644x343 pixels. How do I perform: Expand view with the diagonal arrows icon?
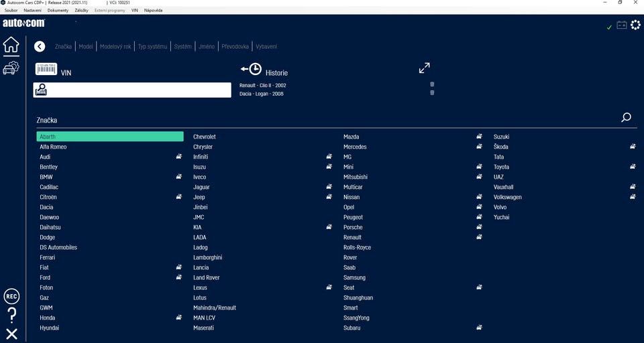(425, 68)
